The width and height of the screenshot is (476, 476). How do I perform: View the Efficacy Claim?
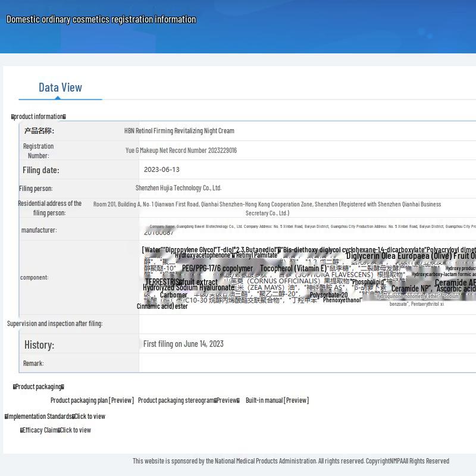click(x=75, y=430)
